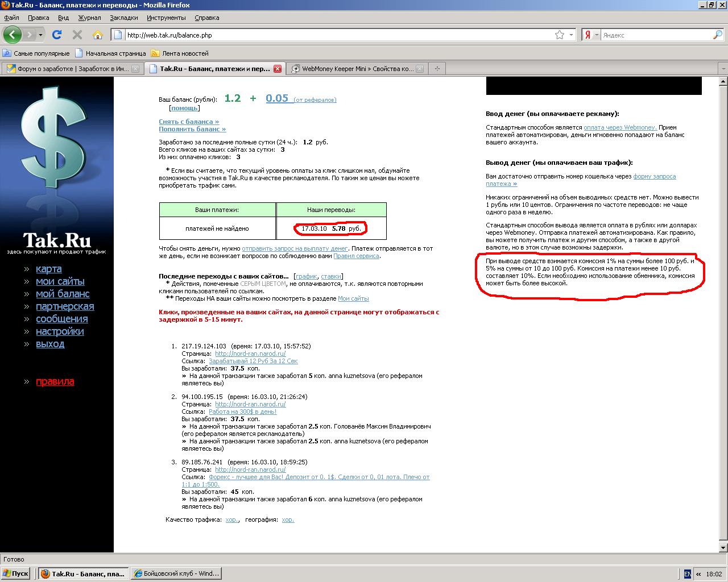Open оплата через Webmoney link
728x582 pixels.
(x=621, y=127)
